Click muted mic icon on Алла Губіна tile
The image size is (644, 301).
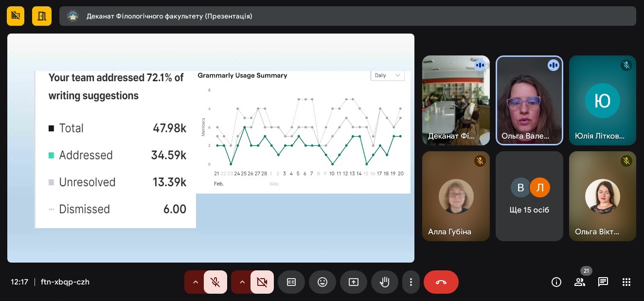[x=480, y=160]
